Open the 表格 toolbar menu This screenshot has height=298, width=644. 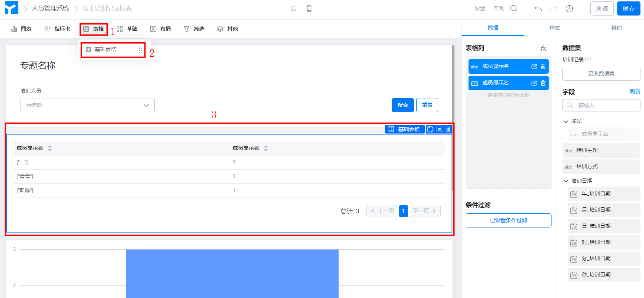(x=94, y=29)
